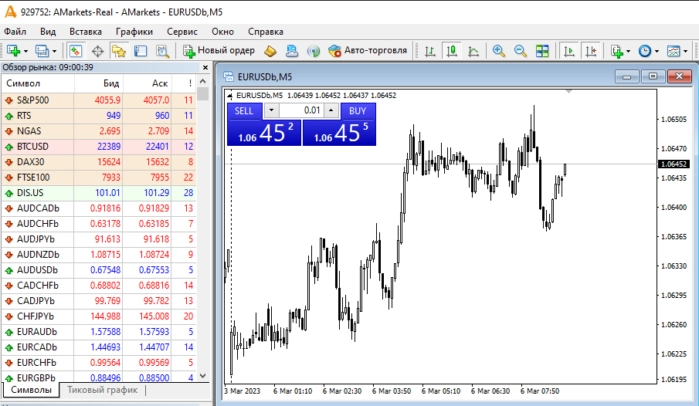The image size is (699, 406).
Task: Decrease lot volume with down arrow
Action: 271,110
